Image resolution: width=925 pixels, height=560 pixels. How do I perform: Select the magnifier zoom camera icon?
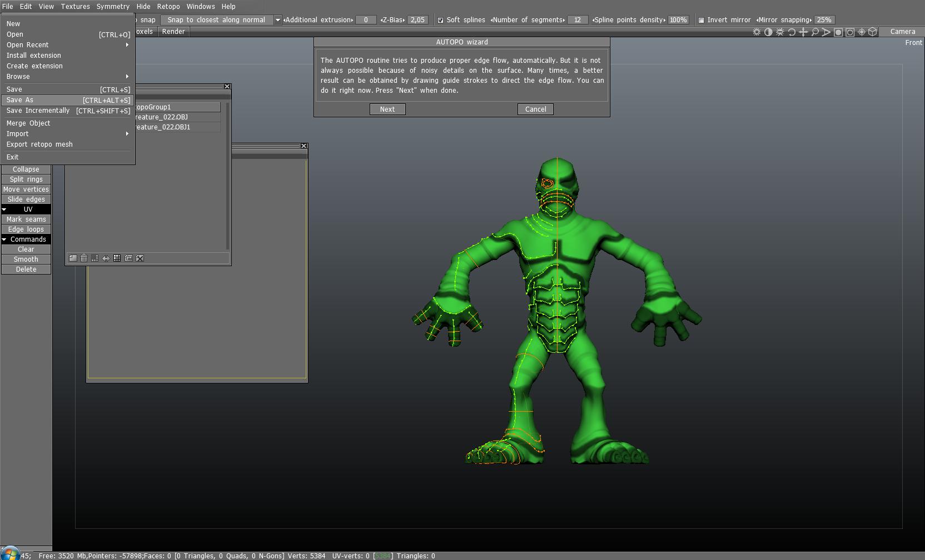point(815,32)
